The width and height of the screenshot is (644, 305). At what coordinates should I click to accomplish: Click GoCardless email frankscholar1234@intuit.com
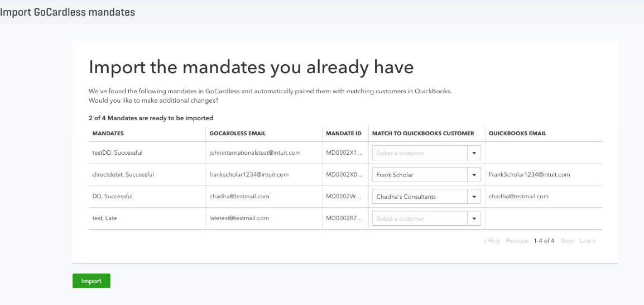pos(249,174)
